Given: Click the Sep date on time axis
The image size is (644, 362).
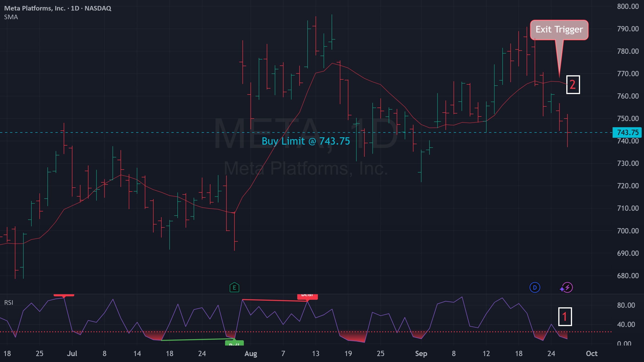Looking at the screenshot, I should [x=421, y=354].
